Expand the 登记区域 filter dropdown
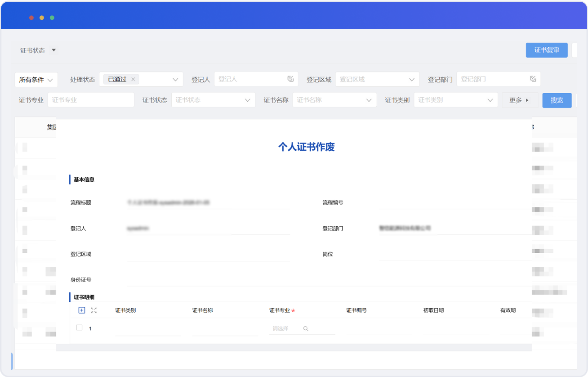This screenshot has height=377, width=588. point(412,80)
